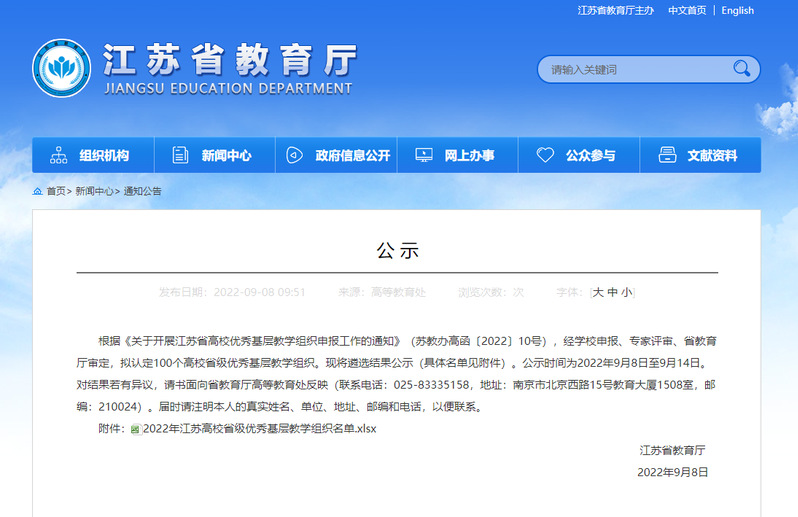798x517 pixels.
Task: Click the 组织机构 org-chart icon
Action: (59, 155)
